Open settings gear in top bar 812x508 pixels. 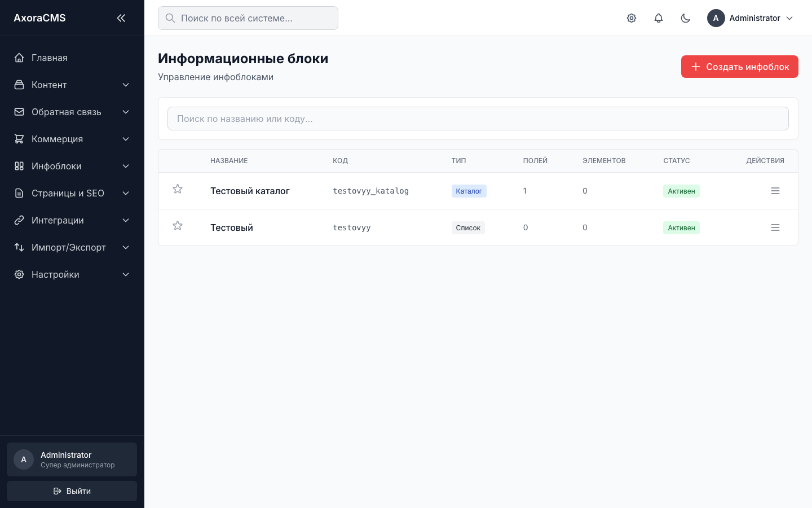tap(632, 18)
